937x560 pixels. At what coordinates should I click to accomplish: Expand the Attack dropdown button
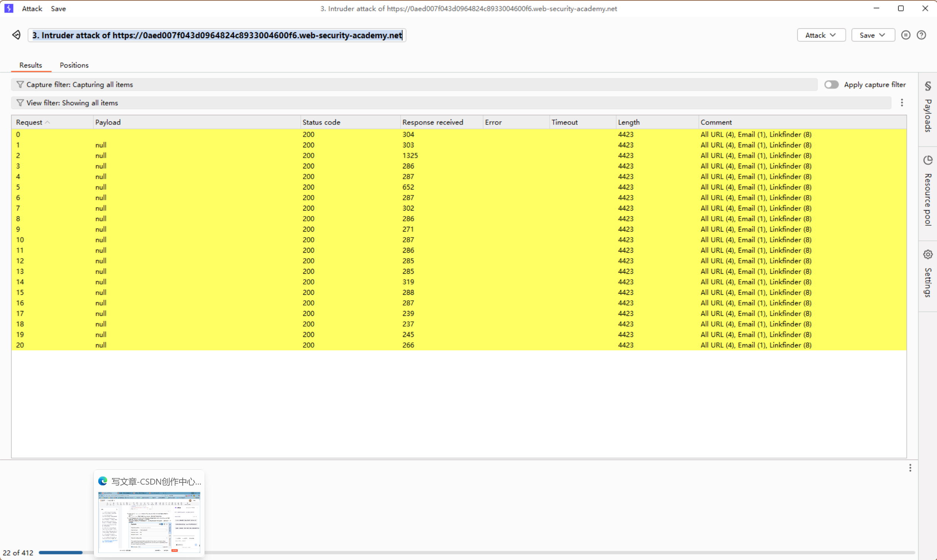tap(821, 35)
